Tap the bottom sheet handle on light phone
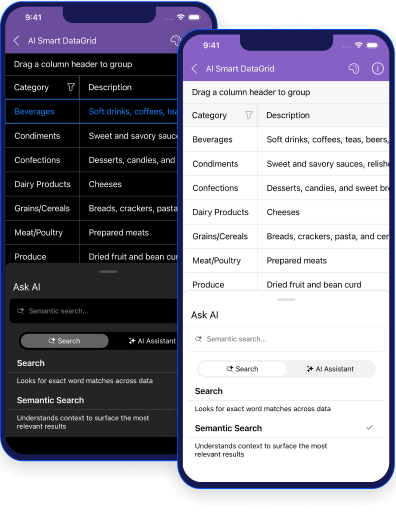The height and width of the screenshot is (512, 396). 286,300
